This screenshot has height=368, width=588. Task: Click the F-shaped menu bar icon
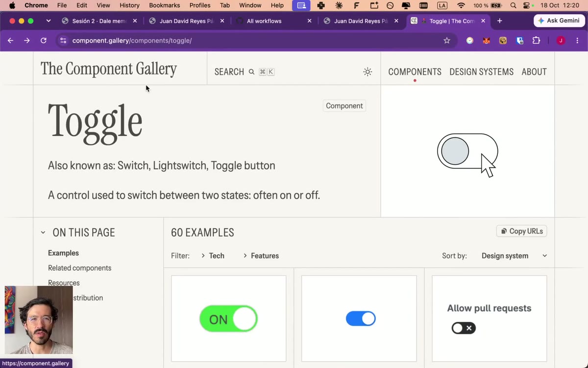pos(356,5)
